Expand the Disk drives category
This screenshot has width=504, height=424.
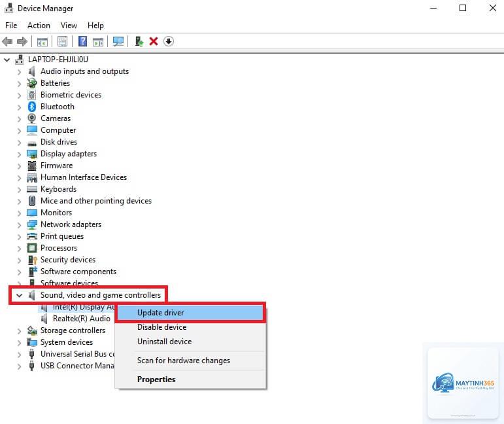[x=20, y=143]
